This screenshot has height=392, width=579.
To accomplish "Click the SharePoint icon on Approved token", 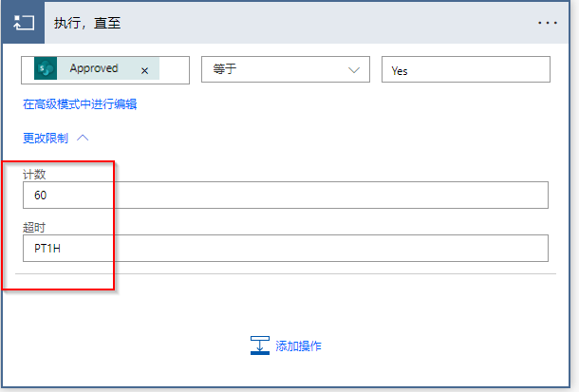I will coord(46,68).
